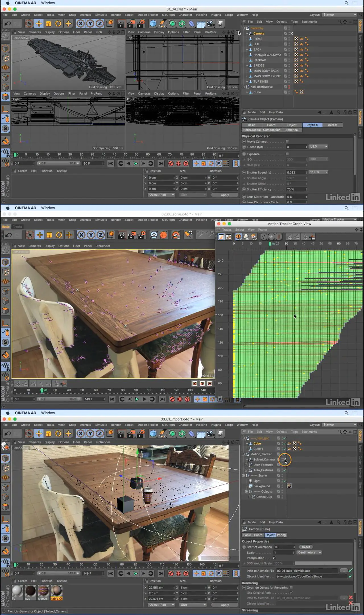
Task: Click the frame range slider in the 01_04.c4d timeline
Action: click(58, 163)
